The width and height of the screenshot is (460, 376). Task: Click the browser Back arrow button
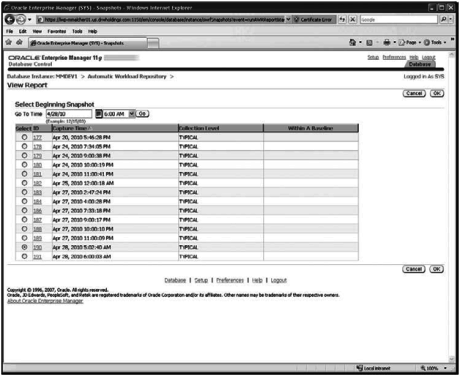[10, 20]
